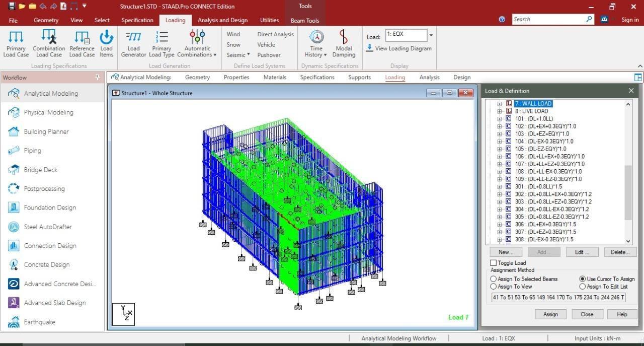Click Load & Definition tree scrollbar
The width and height of the screenshot is (644, 346).
tap(628, 193)
